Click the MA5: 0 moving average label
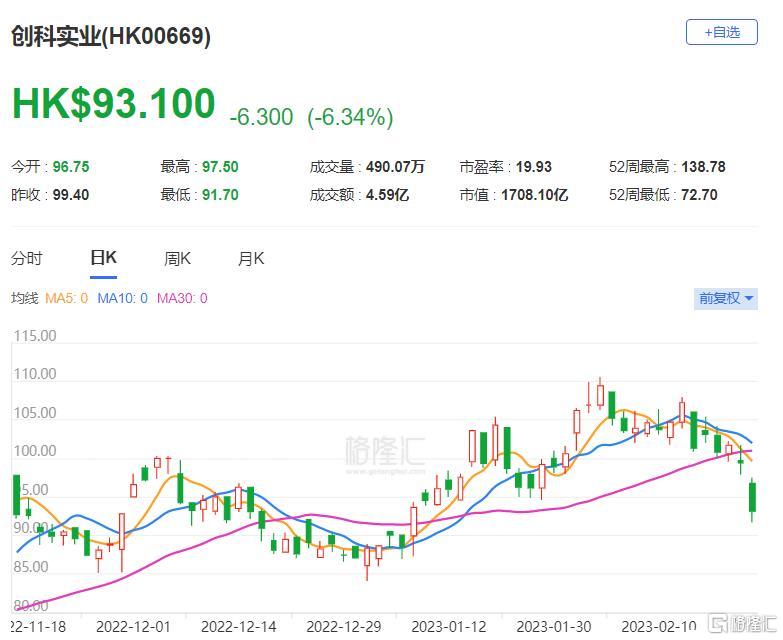 [x=66, y=299]
